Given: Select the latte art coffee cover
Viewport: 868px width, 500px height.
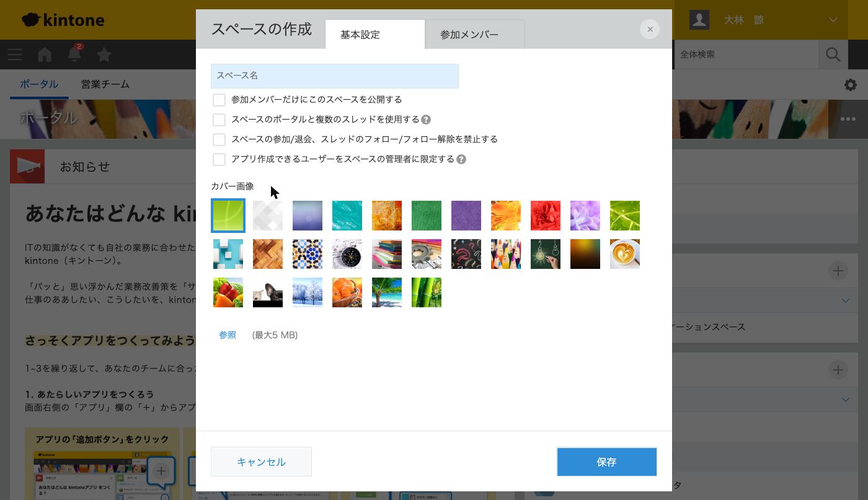Looking at the screenshot, I should tap(625, 254).
